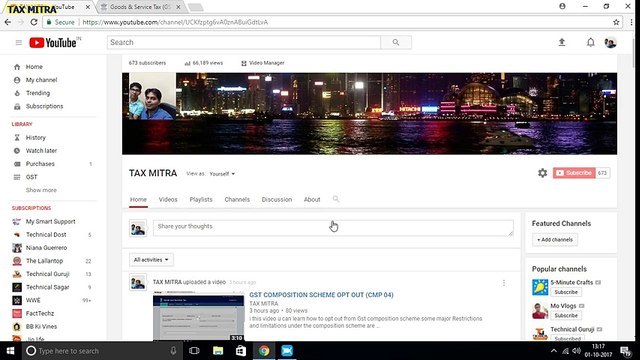Open Task View on taskbar
Screen dimensions: 640x360
tap(194, 351)
